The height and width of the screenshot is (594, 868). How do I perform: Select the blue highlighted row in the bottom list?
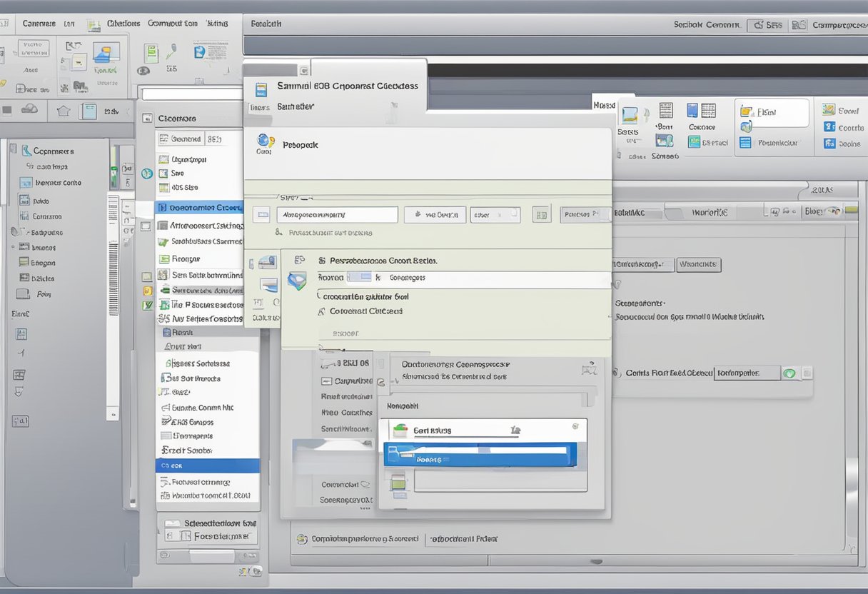click(x=480, y=455)
